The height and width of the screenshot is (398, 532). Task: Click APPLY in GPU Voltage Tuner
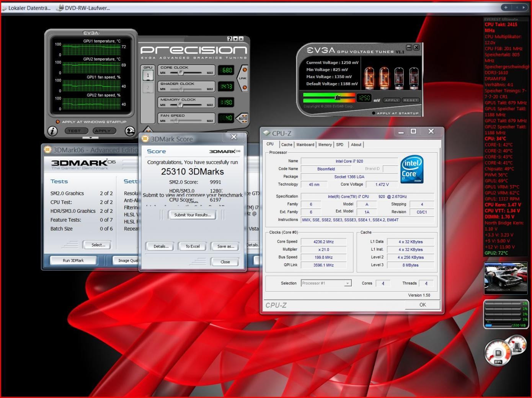(392, 100)
